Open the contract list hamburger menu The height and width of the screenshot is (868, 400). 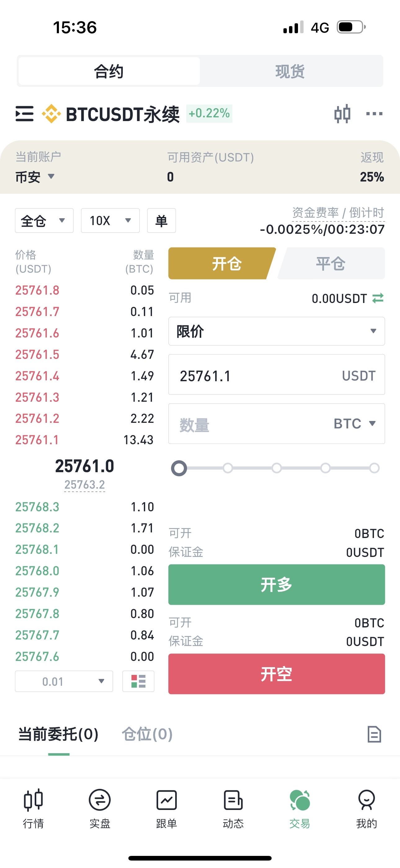tap(24, 114)
